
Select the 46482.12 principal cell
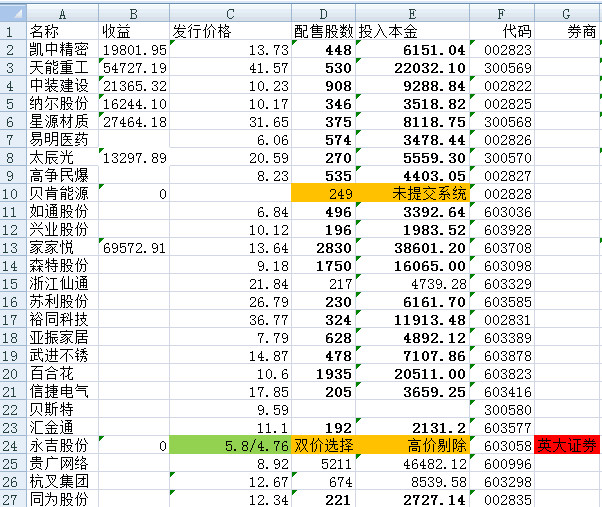(412, 463)
